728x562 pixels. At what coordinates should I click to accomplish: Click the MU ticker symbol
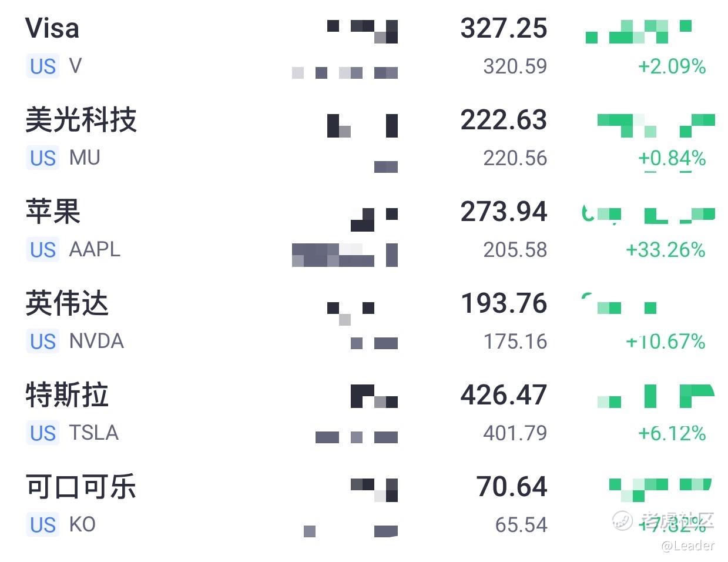tap(85, 158)
